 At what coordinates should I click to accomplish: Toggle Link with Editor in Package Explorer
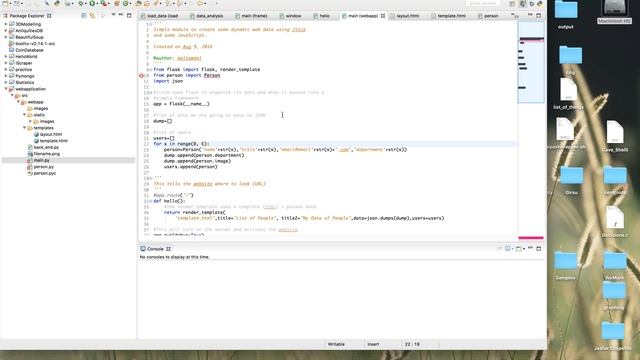coord(92,16)
